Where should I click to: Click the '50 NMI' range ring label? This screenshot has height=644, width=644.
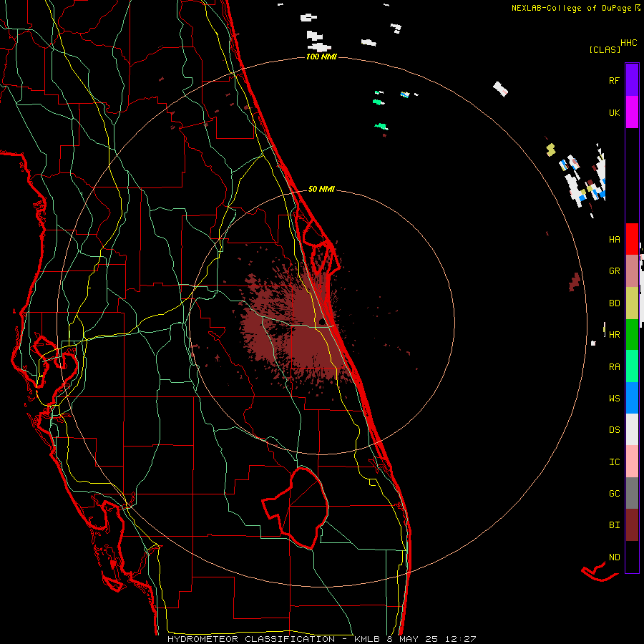(321, 189)
